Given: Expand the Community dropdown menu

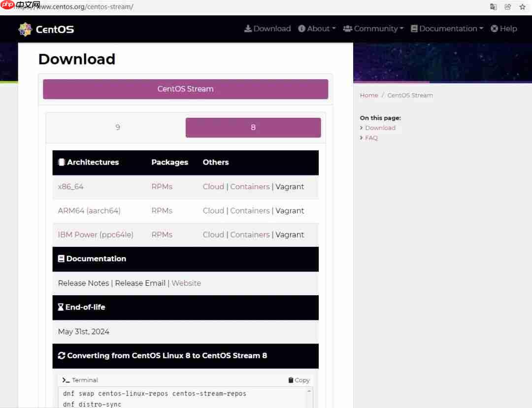Looking at the screenshot, I should pos(373,29).
